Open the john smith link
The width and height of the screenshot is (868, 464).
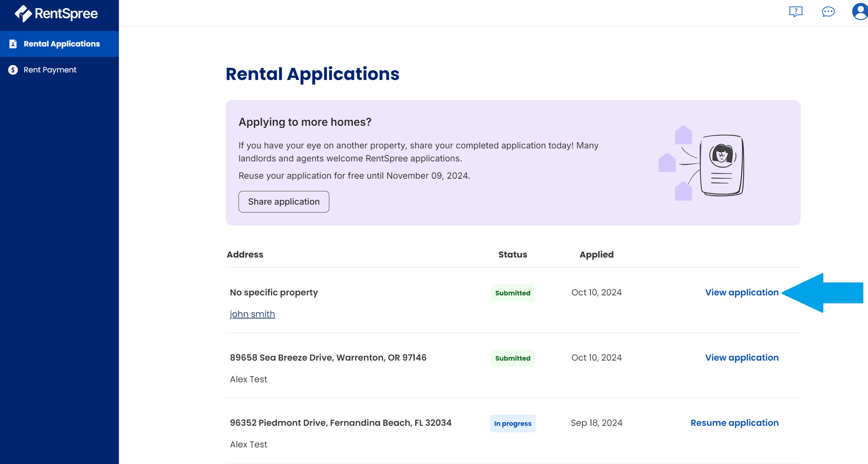[252, 314]
